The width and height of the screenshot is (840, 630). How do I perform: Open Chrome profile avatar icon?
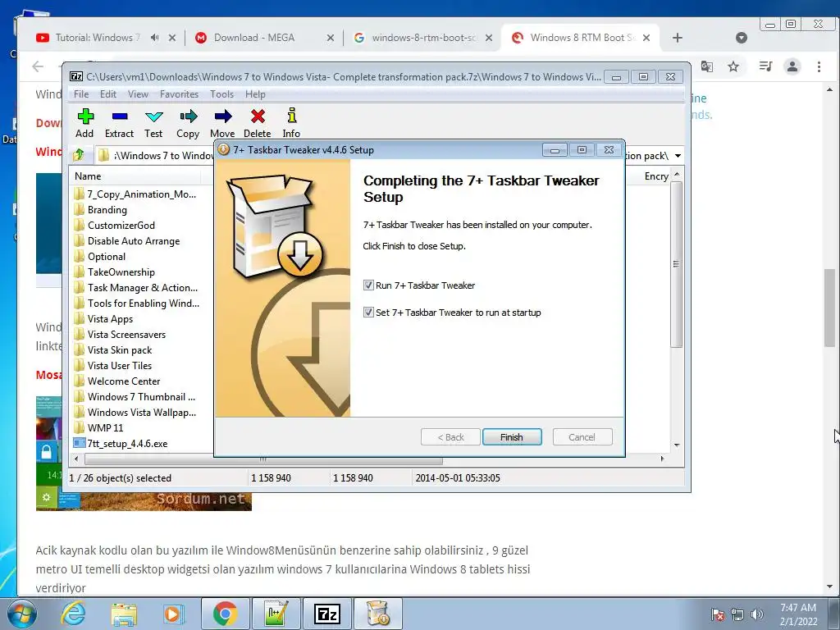click(792, 66)
